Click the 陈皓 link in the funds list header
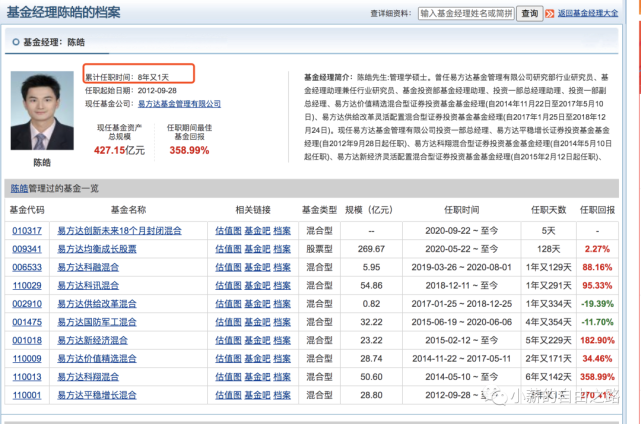 pyautogui.click(x=19, y=188)
